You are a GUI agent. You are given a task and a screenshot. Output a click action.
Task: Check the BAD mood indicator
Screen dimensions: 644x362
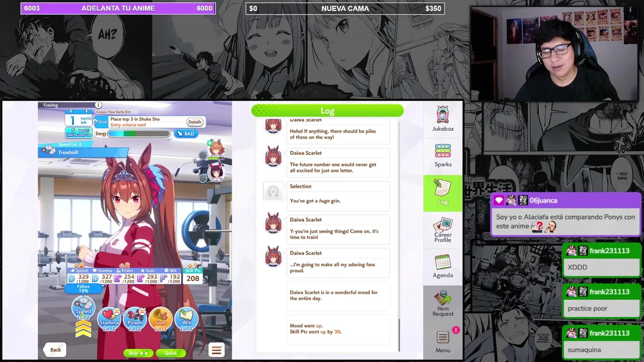(186, 134)
